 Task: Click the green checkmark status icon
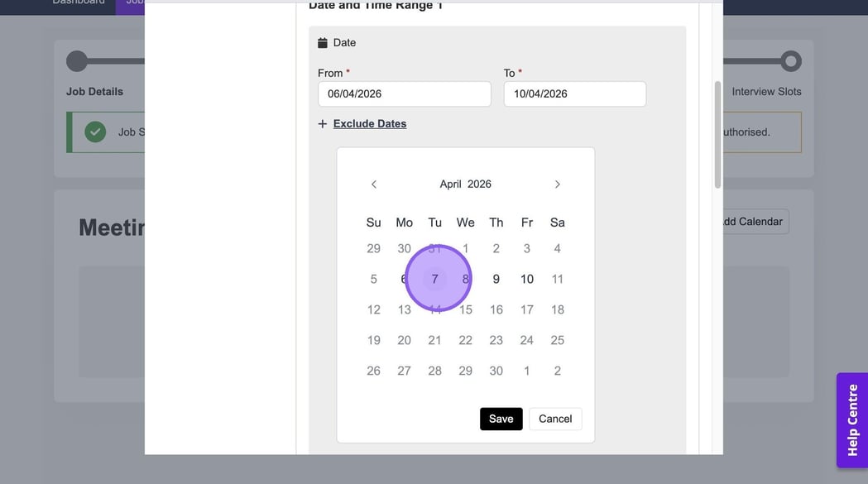tap(95, 132)
